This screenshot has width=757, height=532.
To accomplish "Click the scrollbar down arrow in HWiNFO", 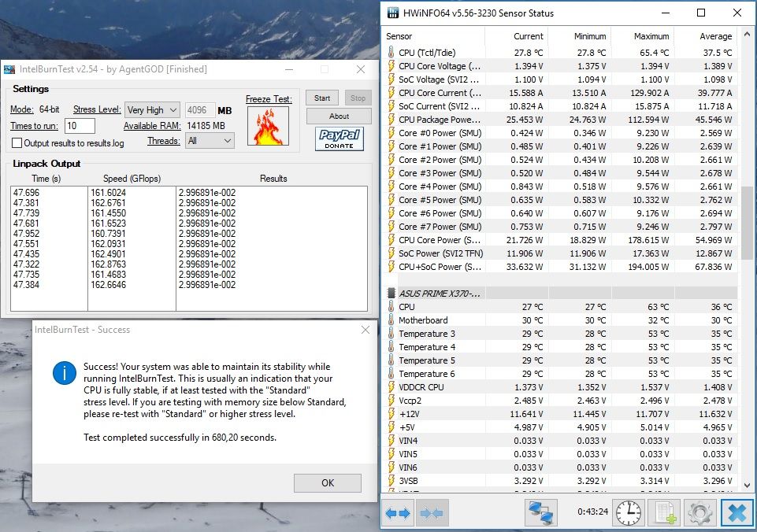I will click(747, 486).
